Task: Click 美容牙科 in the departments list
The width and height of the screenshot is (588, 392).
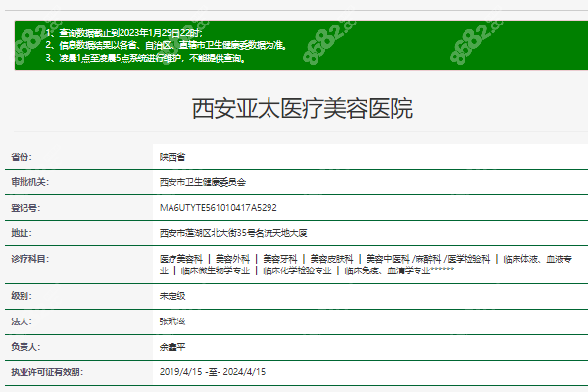Action: tap(279, 259)
